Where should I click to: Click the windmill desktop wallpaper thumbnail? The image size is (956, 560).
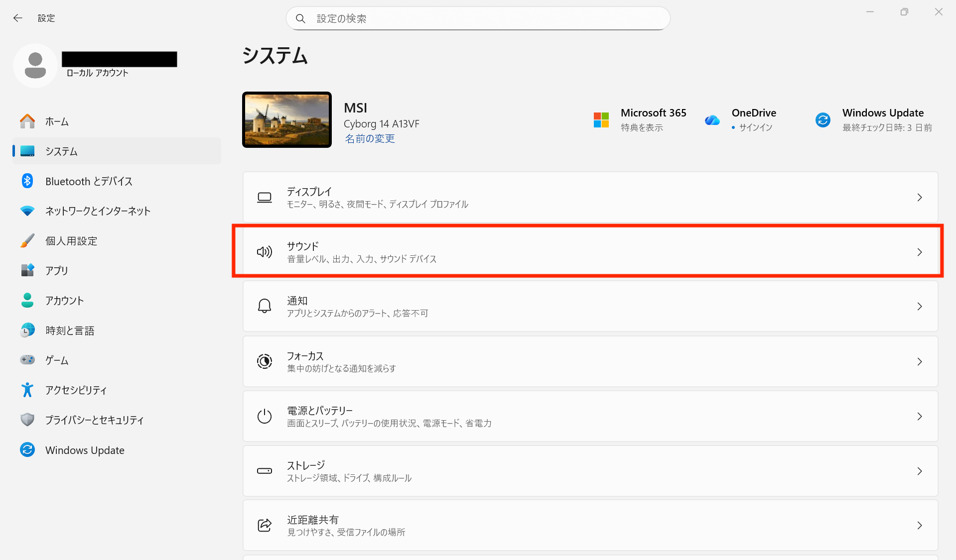tap(287, 120)
